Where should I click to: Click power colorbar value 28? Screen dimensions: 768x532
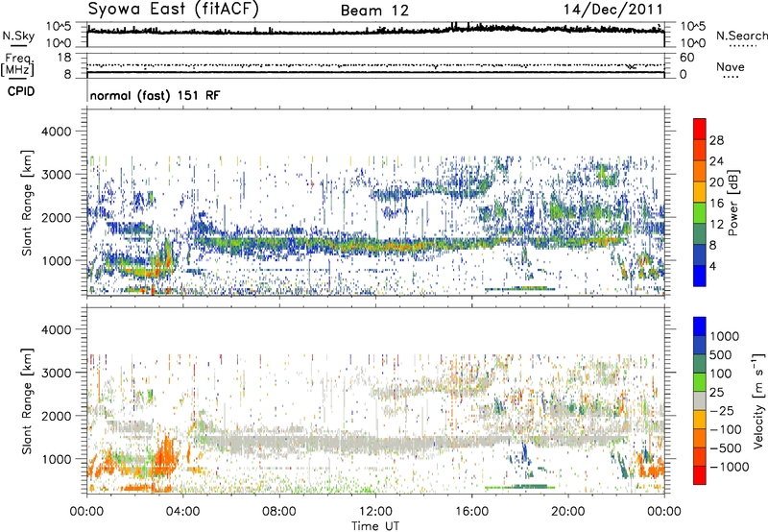(x=716, y=140)
